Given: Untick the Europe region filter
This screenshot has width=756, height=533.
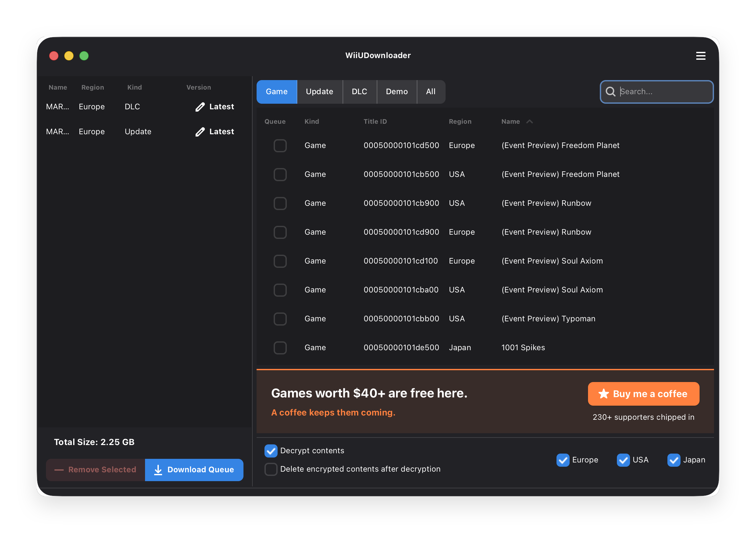Looking at the screenshot, I should [562, 460].
